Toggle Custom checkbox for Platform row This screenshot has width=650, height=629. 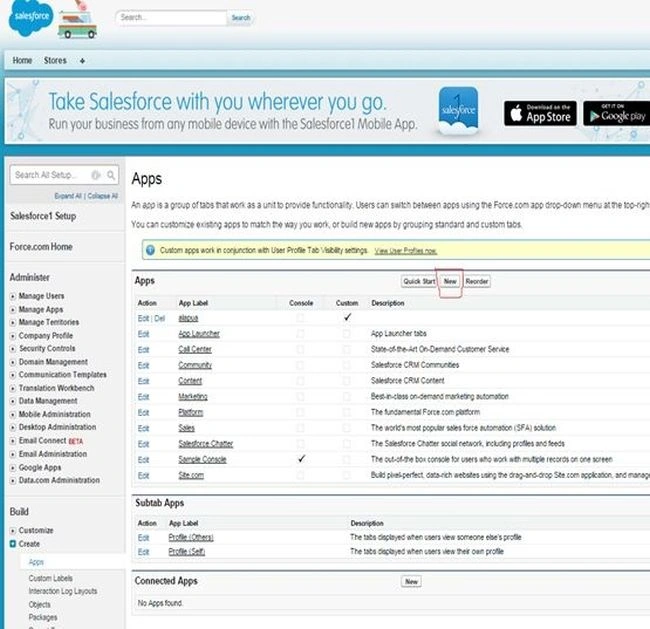tap(346, 412)
